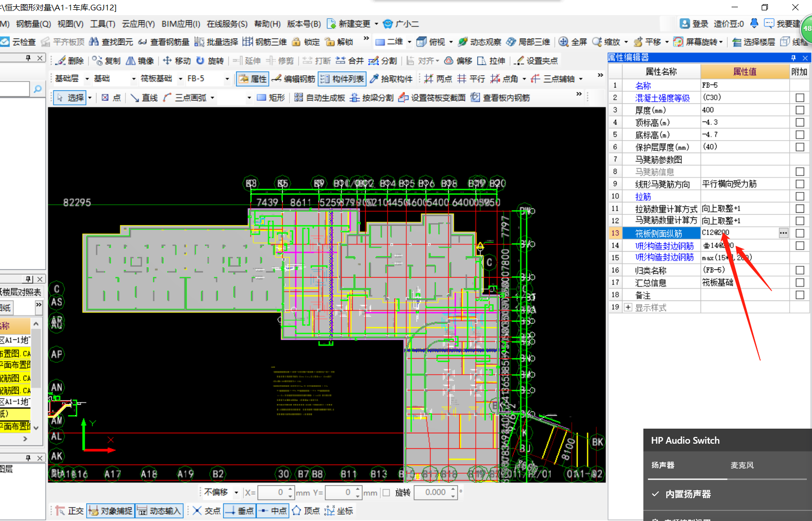Open 查看板内钢筋 tool
Screen dimensions: 812x521
(x=501, y=98)
